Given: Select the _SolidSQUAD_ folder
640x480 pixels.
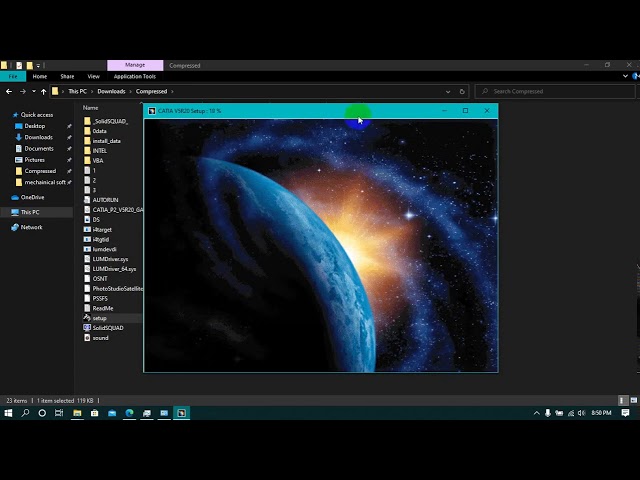Looking at the screenshot, I should coord(110,121).
